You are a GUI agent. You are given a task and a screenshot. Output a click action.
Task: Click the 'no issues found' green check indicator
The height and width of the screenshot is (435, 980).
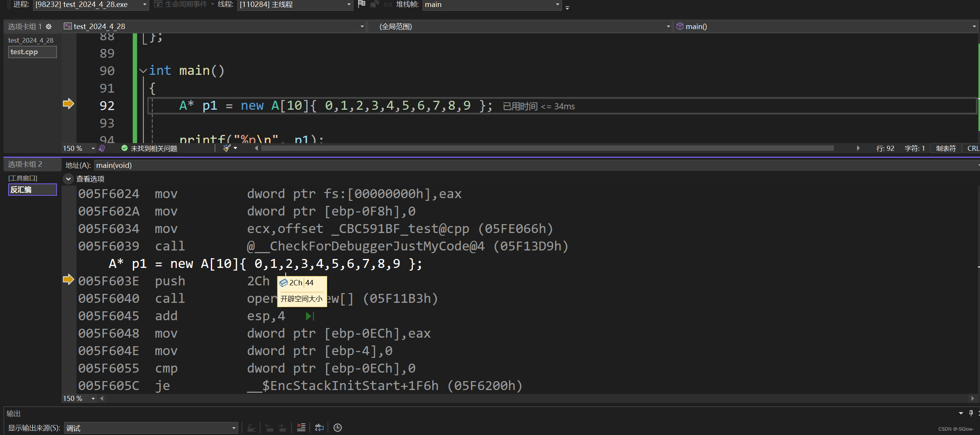tap(124, 148)
